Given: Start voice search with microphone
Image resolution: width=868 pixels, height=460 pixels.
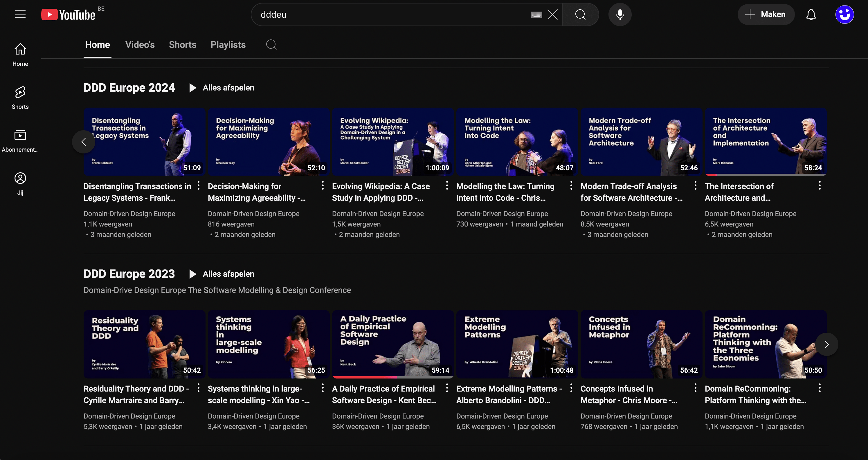Looking at the screenshot, I should [x=620, y=15].
